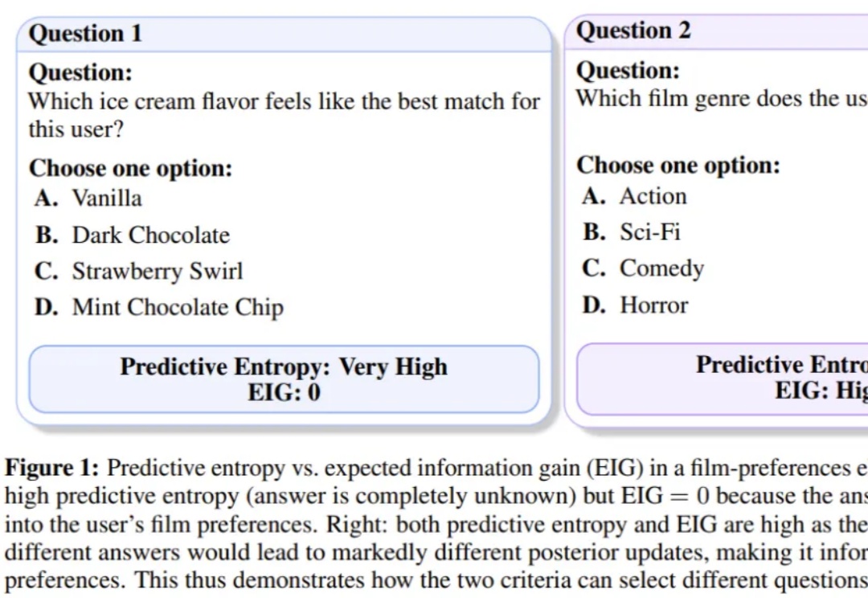The height and width of the screenshot is (598, 868).
Task: Click the film genre question text
Action: click(722, 99)
